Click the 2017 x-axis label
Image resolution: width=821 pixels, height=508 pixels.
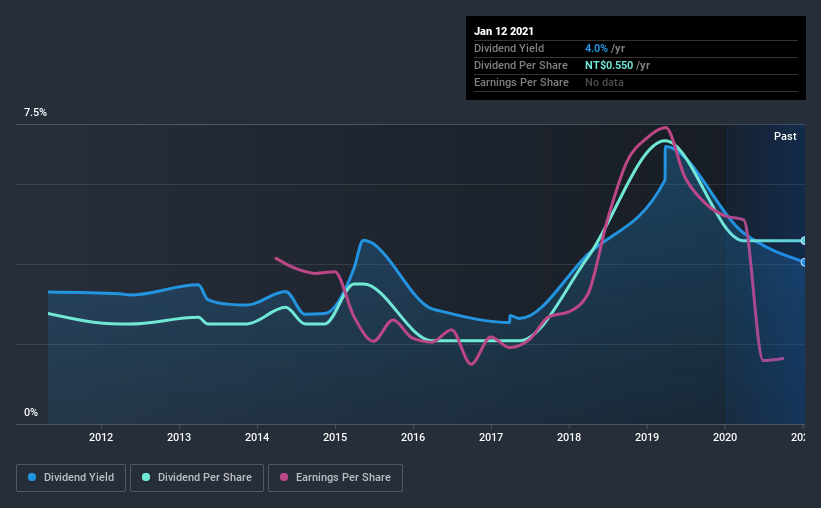pyautogui.click(x=491, y=437)
